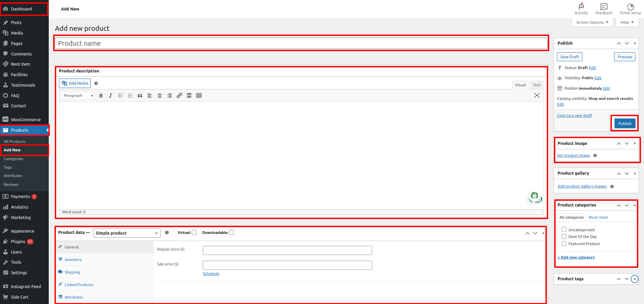Toggle italic formatting in the editor toolbar

110,96
